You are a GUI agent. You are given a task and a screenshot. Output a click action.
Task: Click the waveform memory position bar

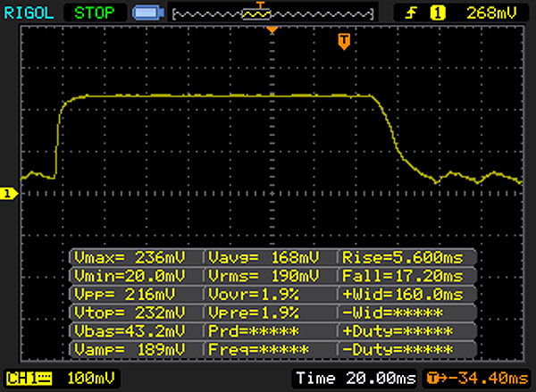click(x=272, y=13)
